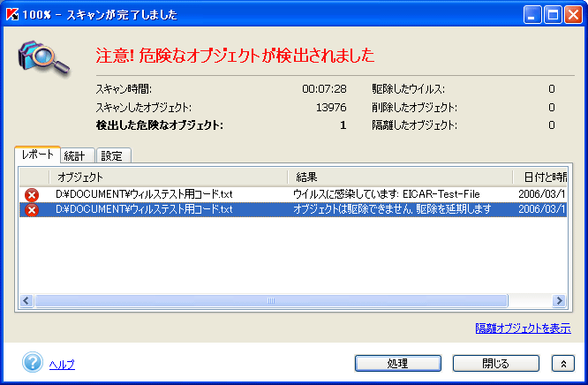Click 検出した危険なオブジェクト label
Viewport: 588px width, 385px height.
[x=160, y=125]
